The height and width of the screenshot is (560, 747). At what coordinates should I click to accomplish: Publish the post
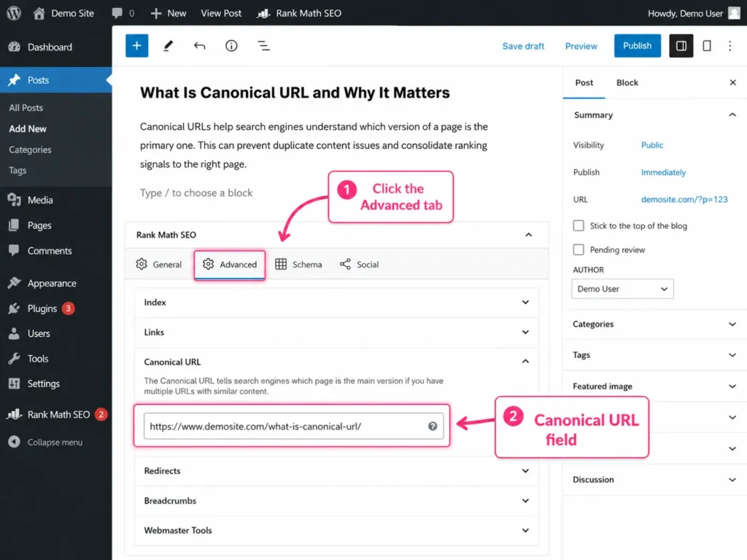[637, 46]
